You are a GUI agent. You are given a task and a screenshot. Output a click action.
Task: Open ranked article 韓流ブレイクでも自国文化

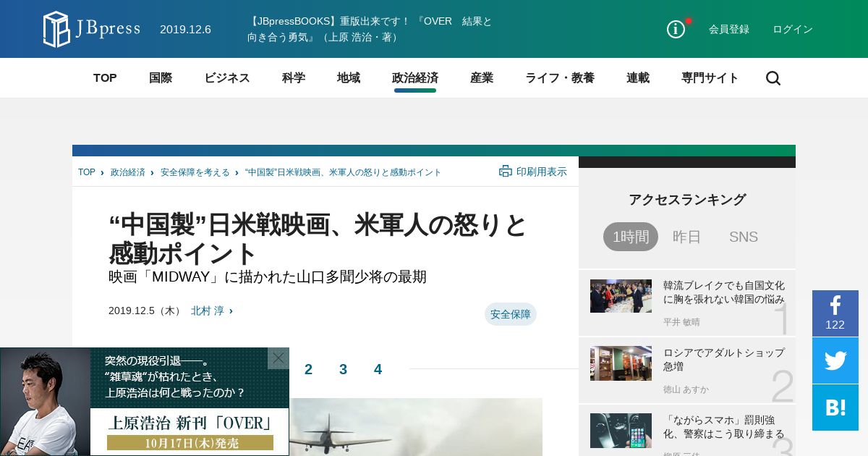[724, 292]
